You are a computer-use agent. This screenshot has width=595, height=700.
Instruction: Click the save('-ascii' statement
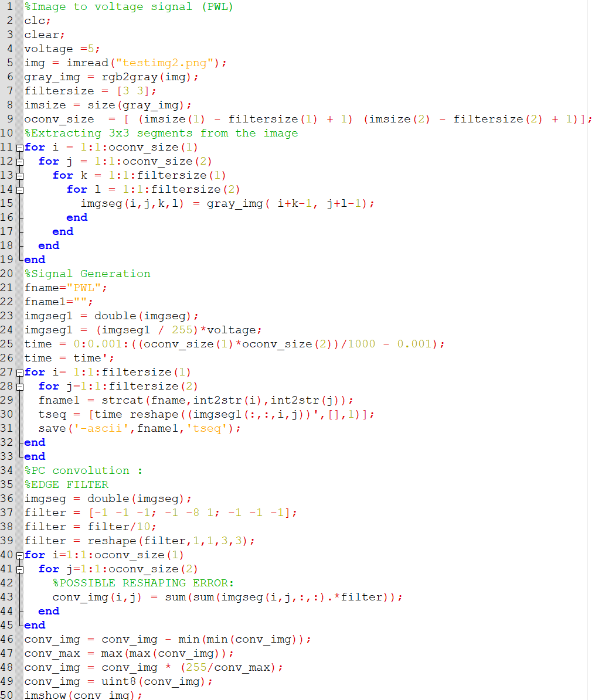[140, 429]
